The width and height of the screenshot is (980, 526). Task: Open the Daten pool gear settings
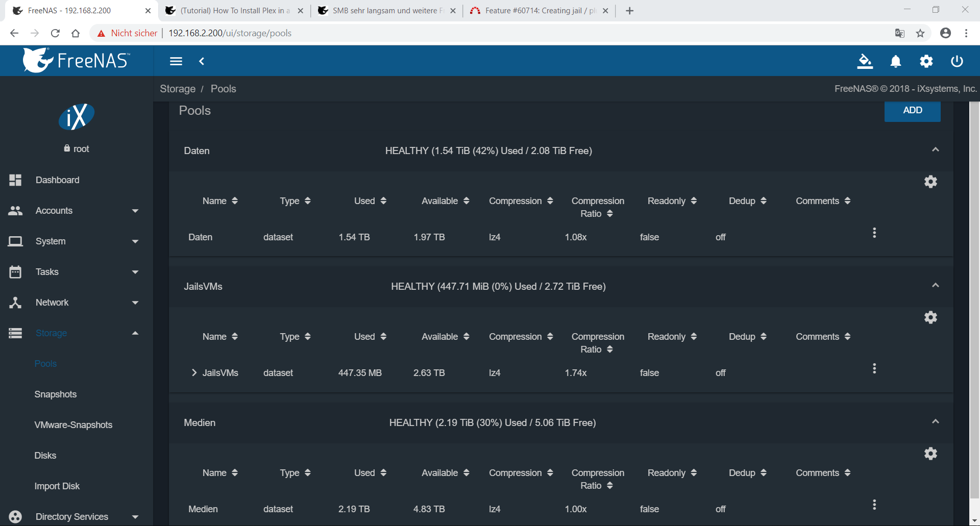pos(930,182)
